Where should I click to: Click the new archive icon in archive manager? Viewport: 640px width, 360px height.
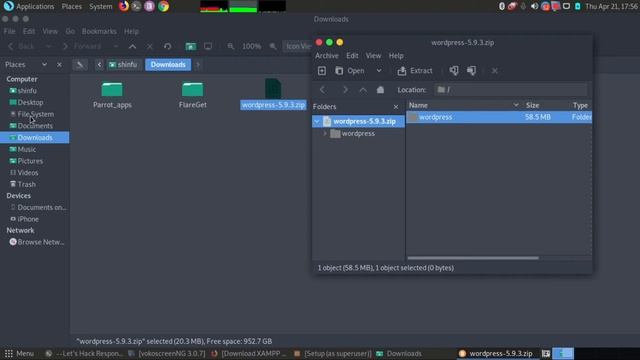(322, 71)
